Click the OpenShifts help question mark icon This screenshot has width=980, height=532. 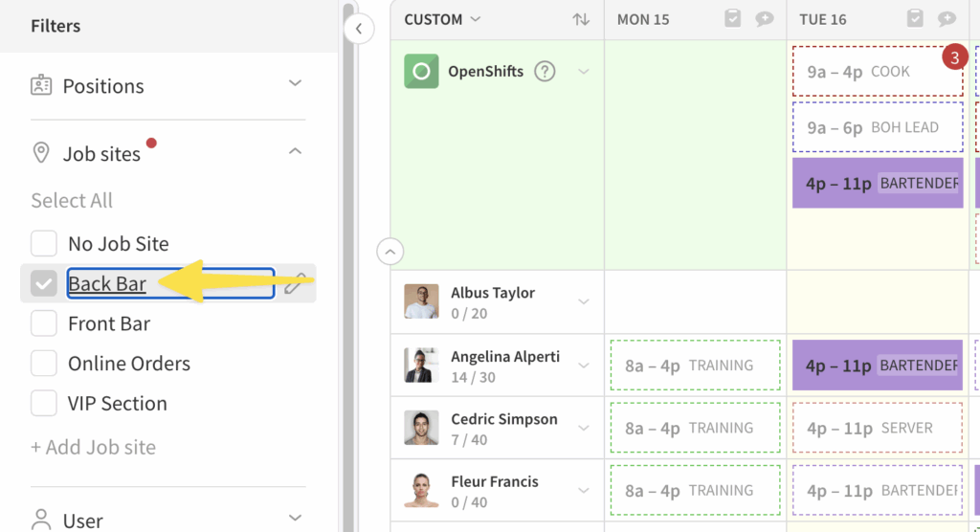click(x=545, y=71)
